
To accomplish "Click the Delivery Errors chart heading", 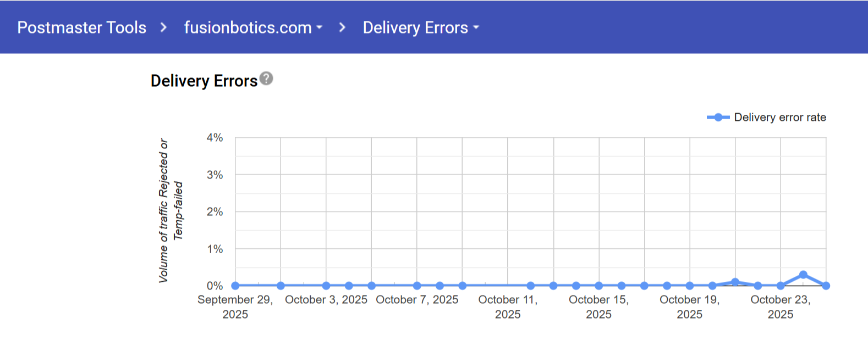I will click(x=204, y=81).
